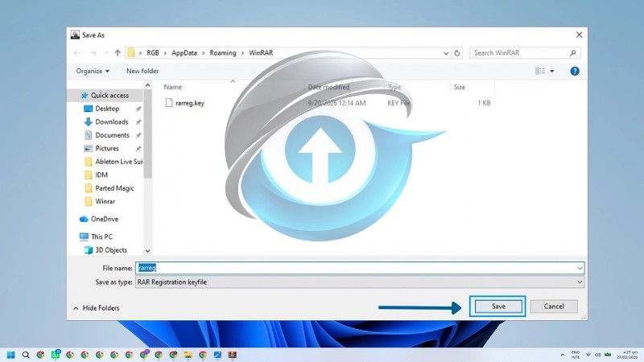This screenshot has height=362, width=644.
Task: Show hidden system tray icons
Action: click(563, 355)
